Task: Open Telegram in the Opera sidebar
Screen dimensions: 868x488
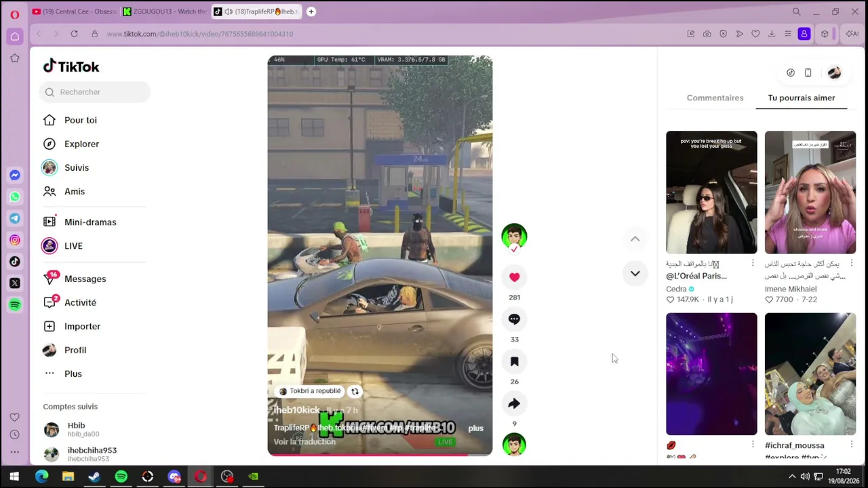Action: (14, 218)
